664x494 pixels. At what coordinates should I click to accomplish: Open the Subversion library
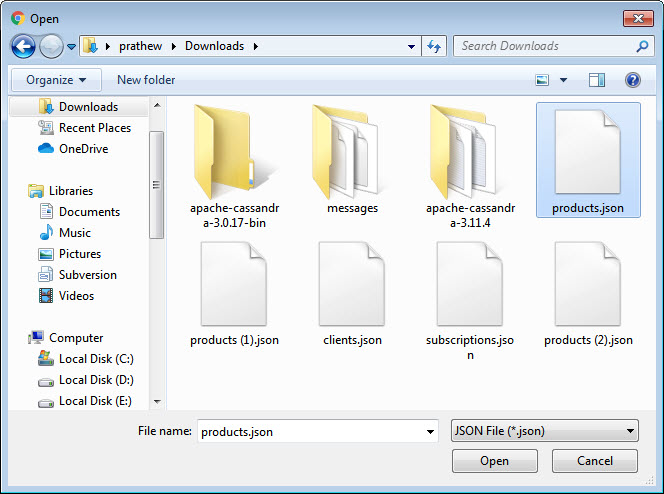click(x=77, y=275)
